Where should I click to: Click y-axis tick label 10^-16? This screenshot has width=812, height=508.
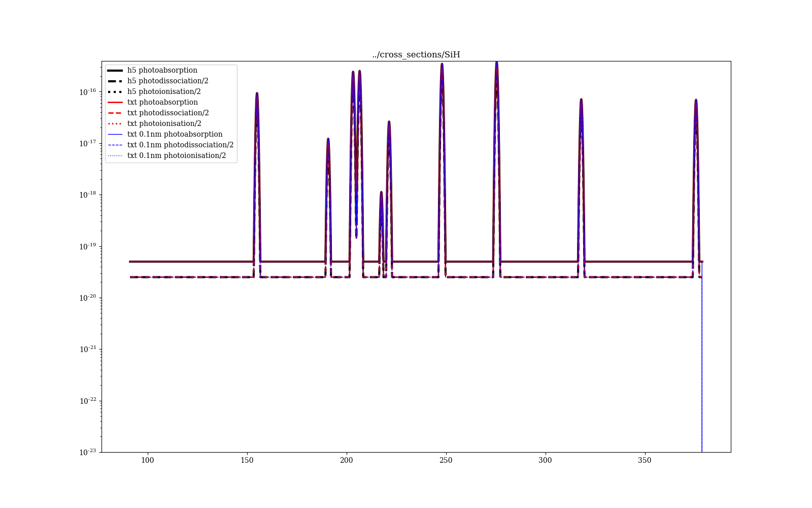(88, 92)
